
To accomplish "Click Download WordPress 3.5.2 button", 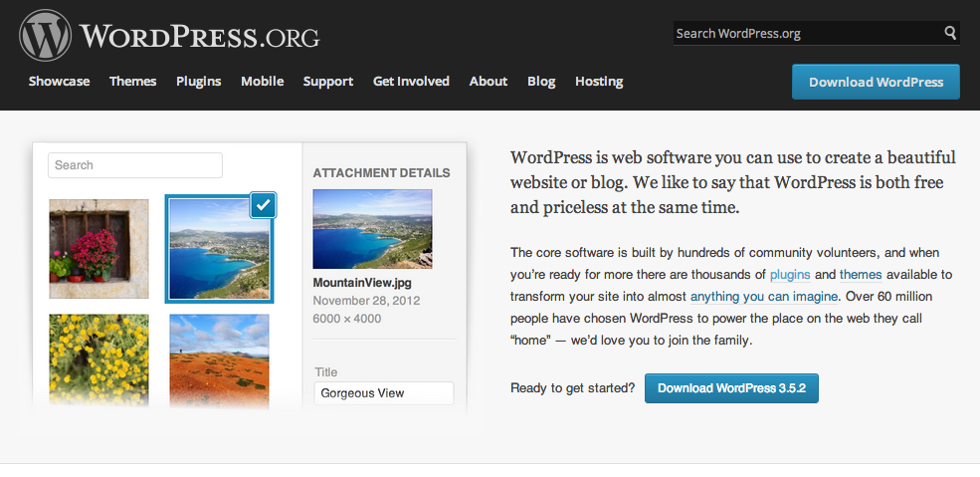I will pyautogui.click(x=731, y=388).
